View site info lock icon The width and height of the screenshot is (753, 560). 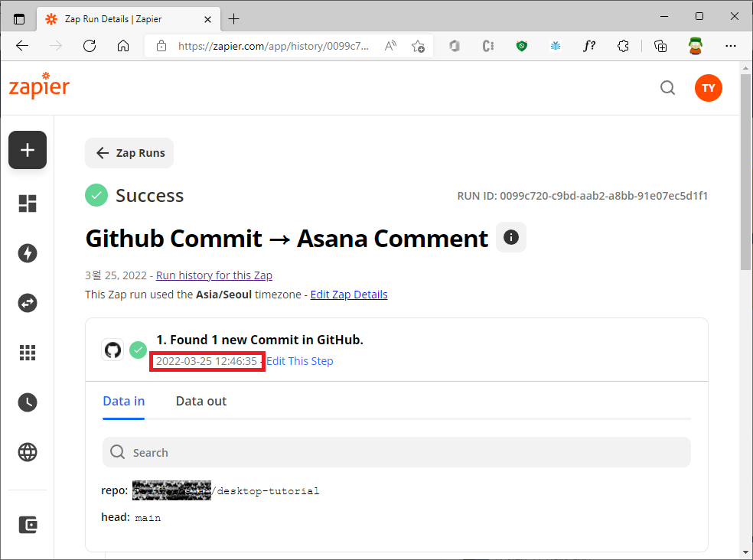pos(161,46)
